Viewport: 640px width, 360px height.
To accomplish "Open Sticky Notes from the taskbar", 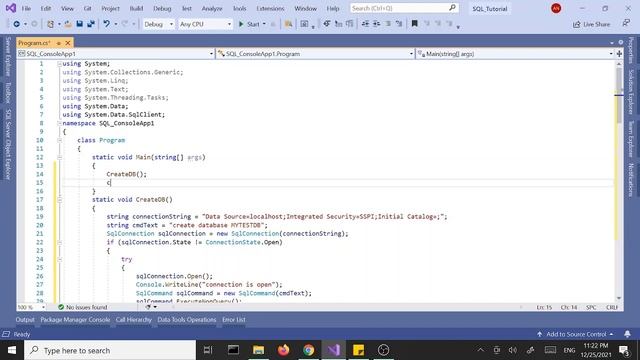I will 358,350.
